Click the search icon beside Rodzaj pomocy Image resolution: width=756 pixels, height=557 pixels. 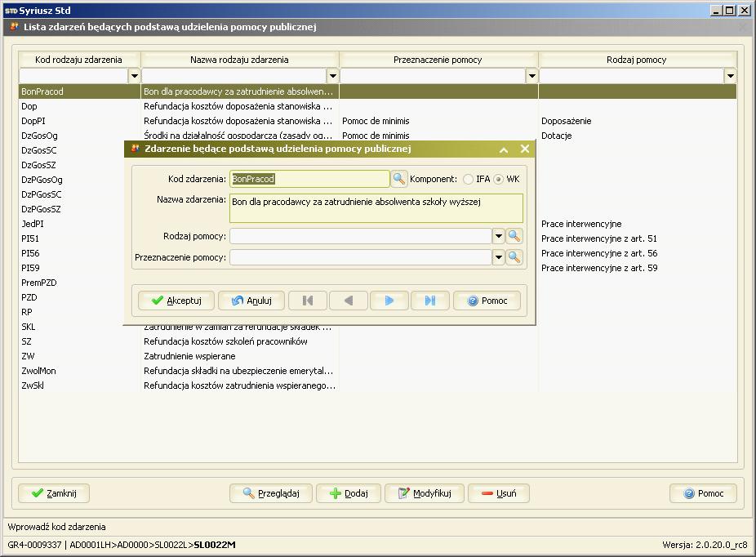point(514,236)
